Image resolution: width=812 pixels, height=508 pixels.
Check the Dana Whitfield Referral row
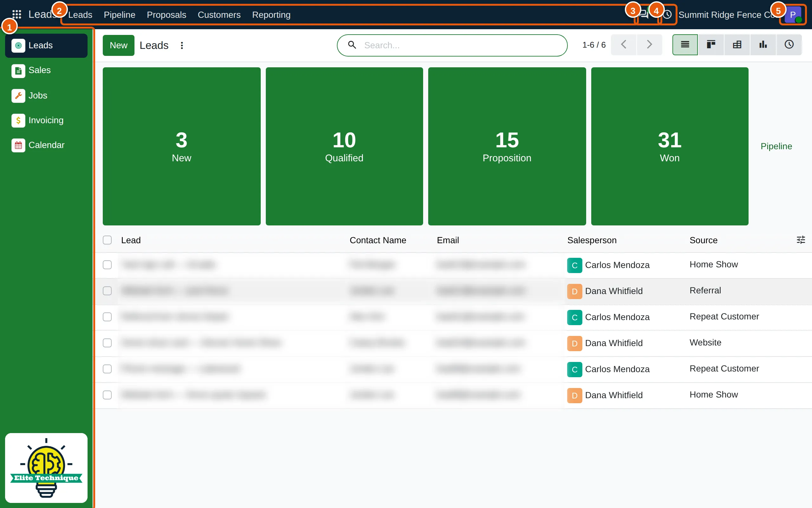click(107, 291)
